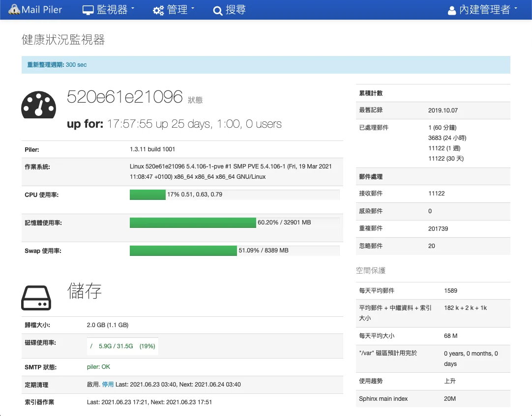This screenshot has width=532, height=416.
Task: Click the oldest record date 2019.10.07
Action: pos(443,110)
